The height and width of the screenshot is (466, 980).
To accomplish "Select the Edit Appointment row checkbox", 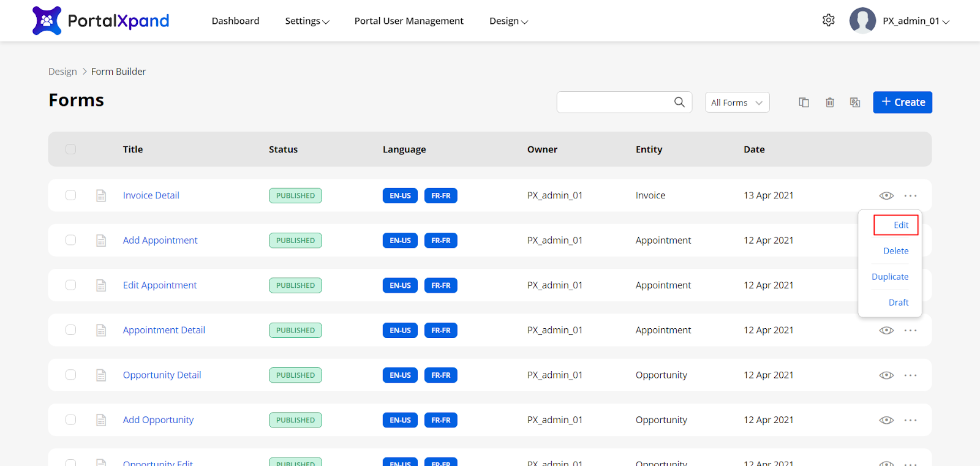I will click(71, 285).
